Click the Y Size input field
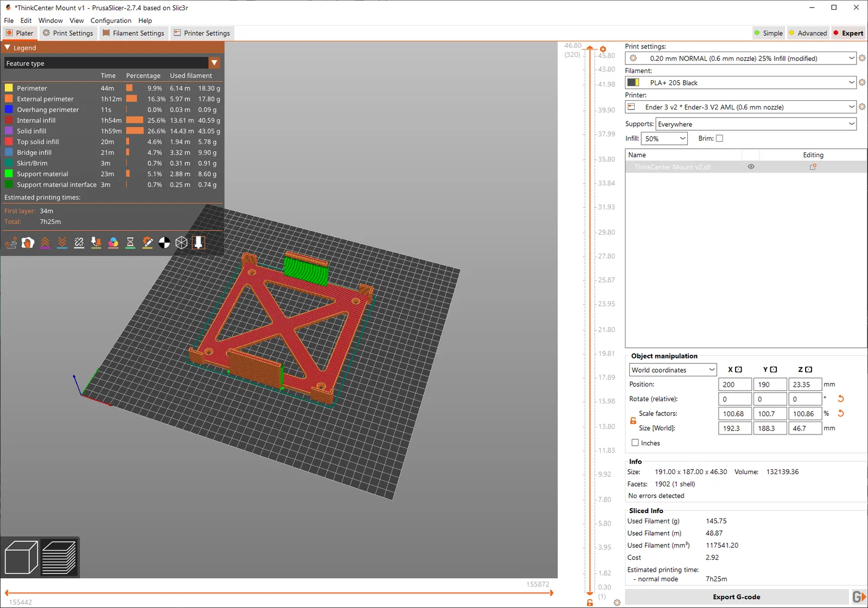The width and height of the screenshot is (868, 608). tap(770, 428)
